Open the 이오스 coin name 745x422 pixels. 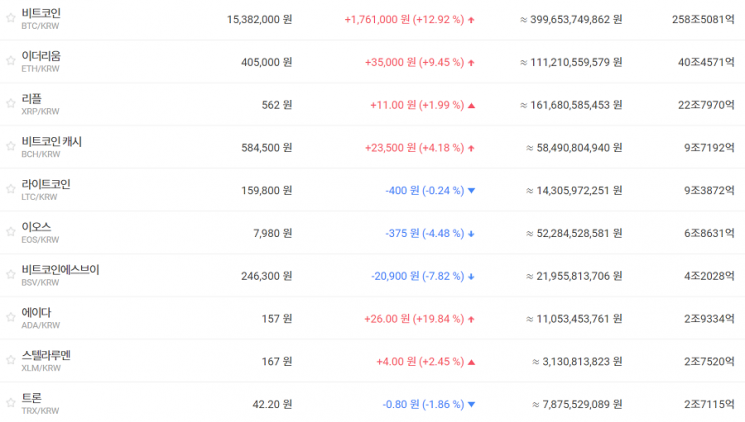tap(36, 227)
